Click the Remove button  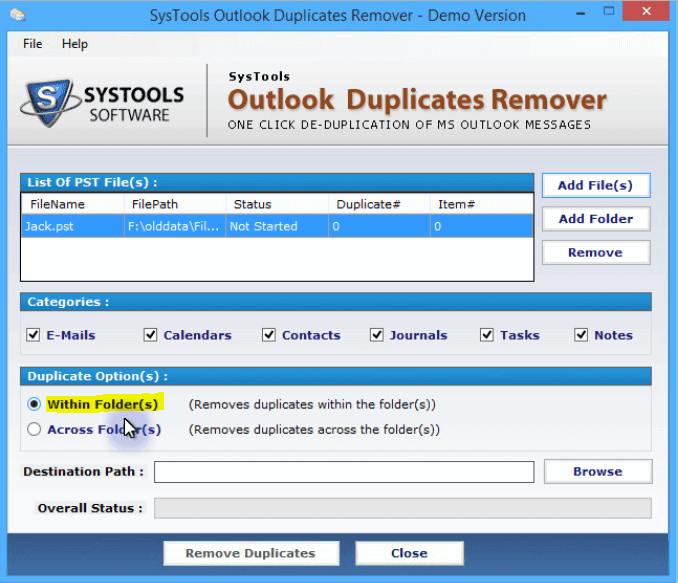tap(595, 253)
